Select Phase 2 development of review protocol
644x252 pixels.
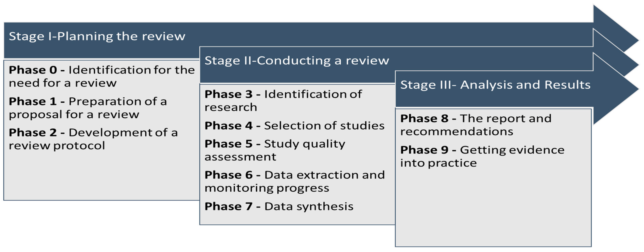93,139
